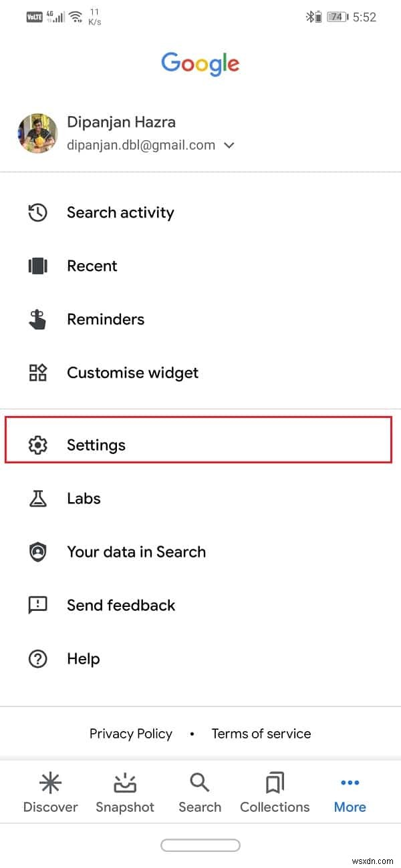401x868 pixels.
Task: Open the Snapshot tab
Action: 125,793
